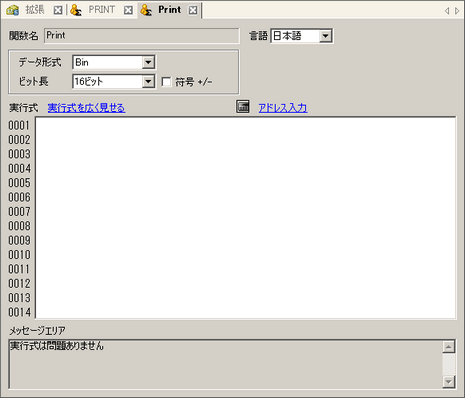This screenshot has width=465, height=398.
Task: Enable the 符号 +/- checkbox
Action: (166, 82)
